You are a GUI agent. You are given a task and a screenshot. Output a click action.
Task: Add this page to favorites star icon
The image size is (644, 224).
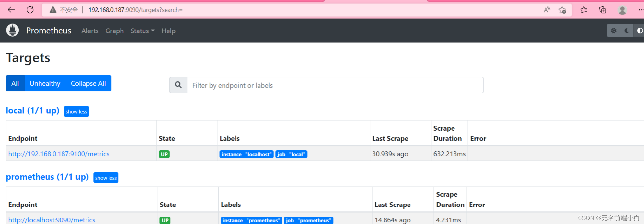click(x=562, y=10)
